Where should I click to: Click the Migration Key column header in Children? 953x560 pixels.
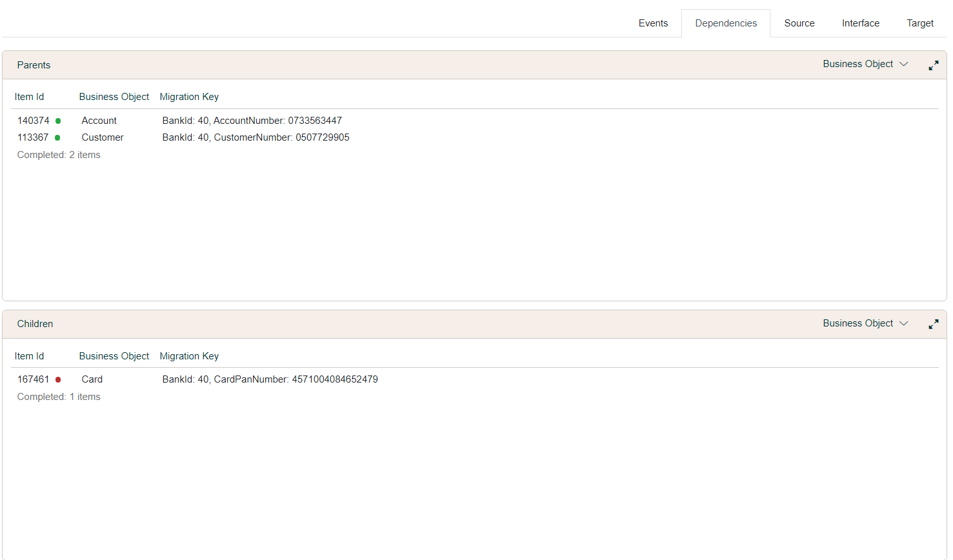[x=189, y=355]
